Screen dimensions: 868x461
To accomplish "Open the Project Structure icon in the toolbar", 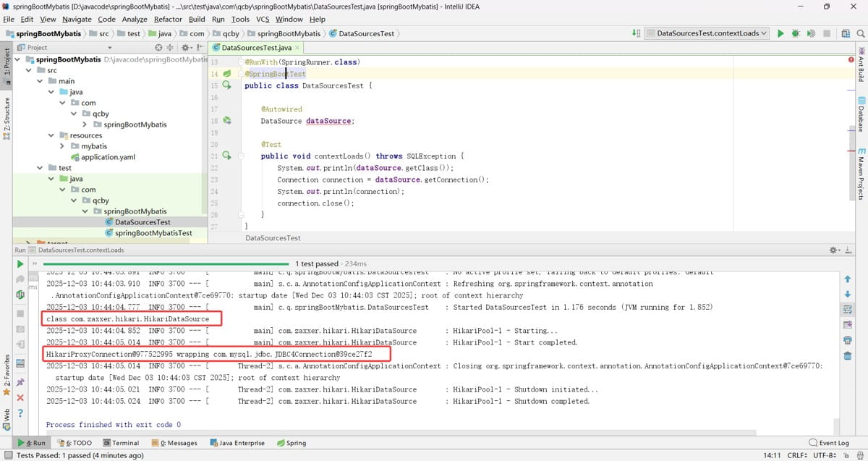I will tap(845, 33).
